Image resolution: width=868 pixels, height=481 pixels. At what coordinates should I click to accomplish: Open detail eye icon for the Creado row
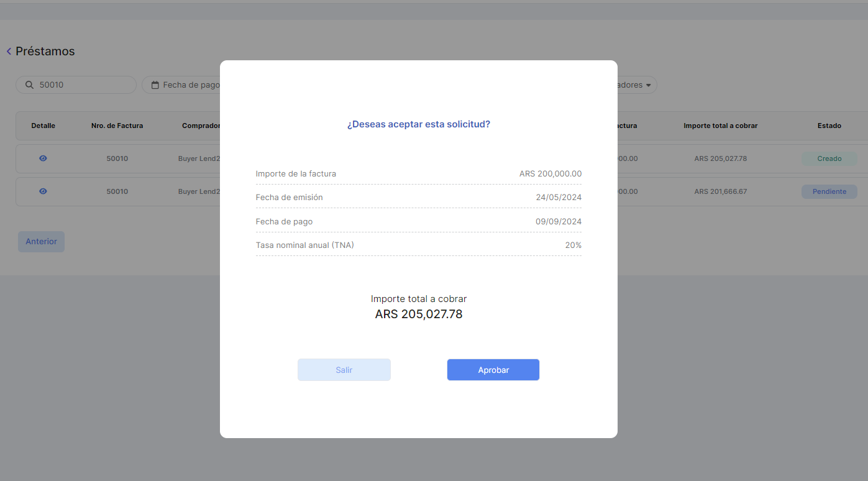pyautogui.click(x=43, y=158)
